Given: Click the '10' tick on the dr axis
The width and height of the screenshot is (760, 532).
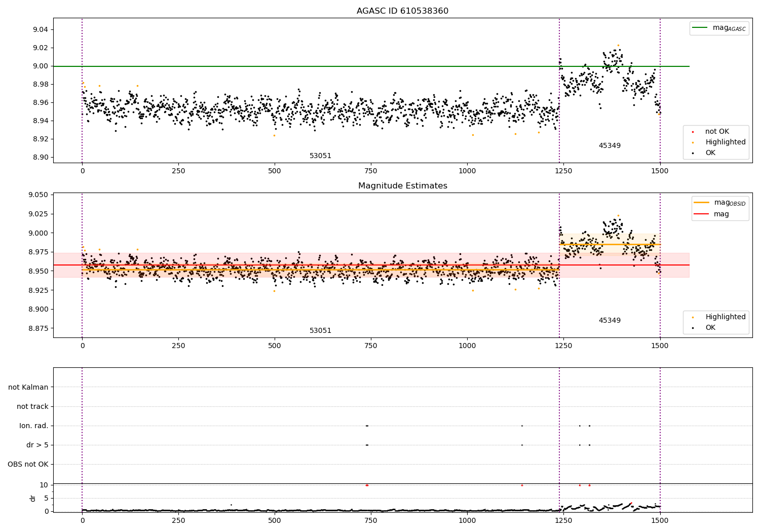Looking at the screenshot, I should click(44, 485).
